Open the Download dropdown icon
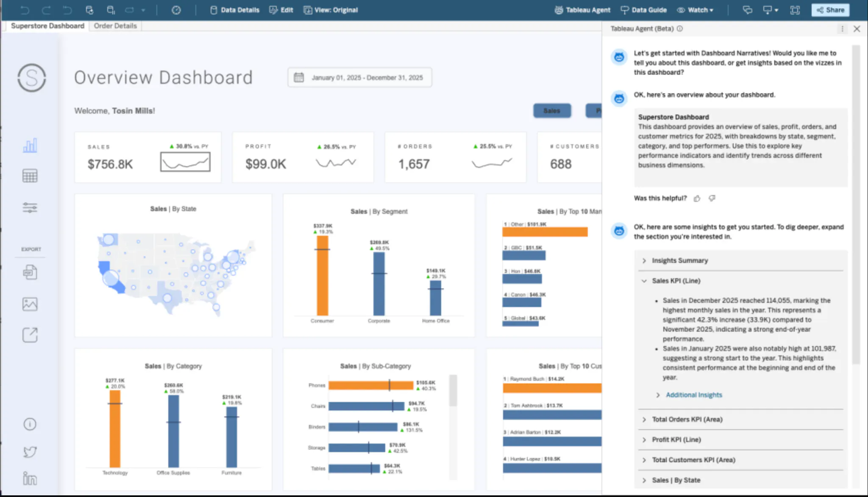 pos(771,10)
